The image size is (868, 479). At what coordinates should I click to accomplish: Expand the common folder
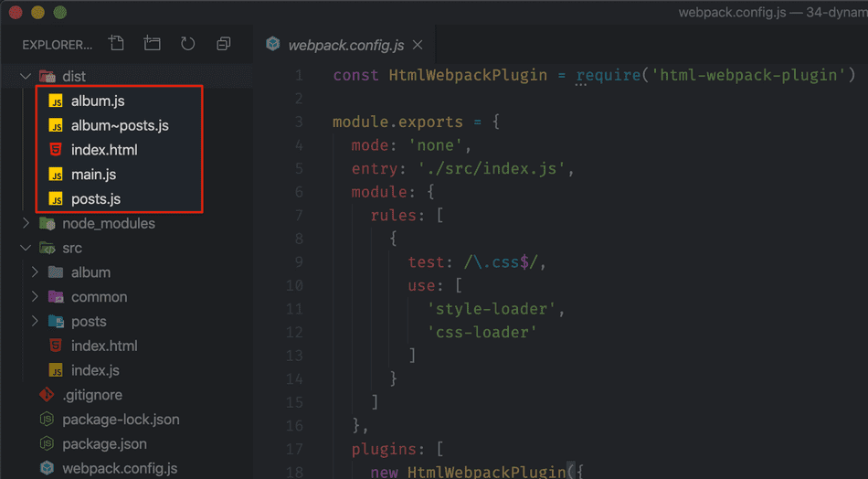(99, 297)
